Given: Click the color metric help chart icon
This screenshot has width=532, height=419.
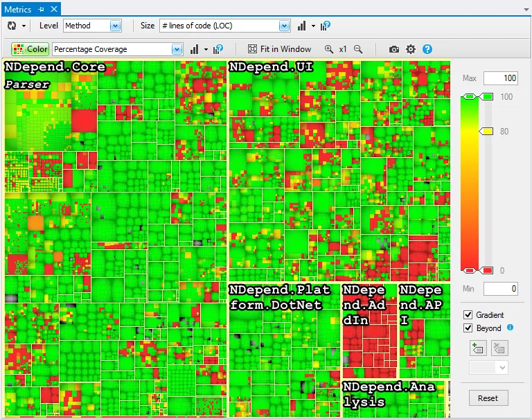Looking at the screenshot, I should point(218,50).
